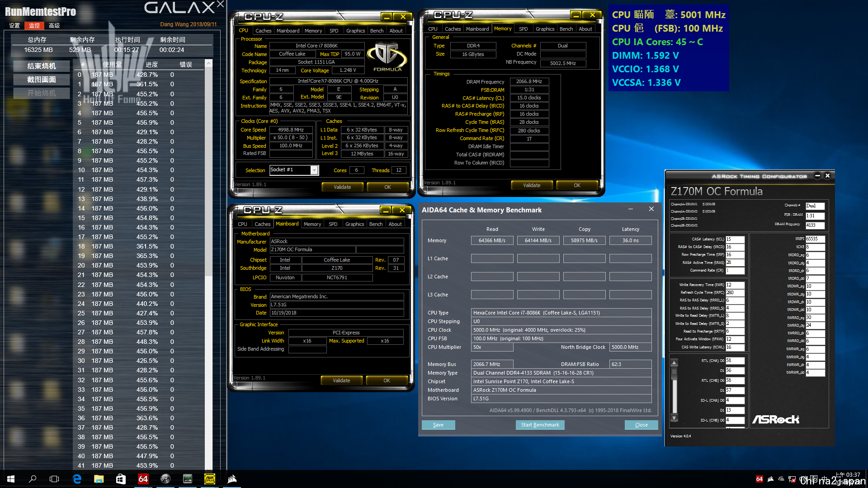Click the Memory Latency result 36.0 ns
Image resolution: width=868 pixels, height=488 pixels.
click(x=630, y=240)
